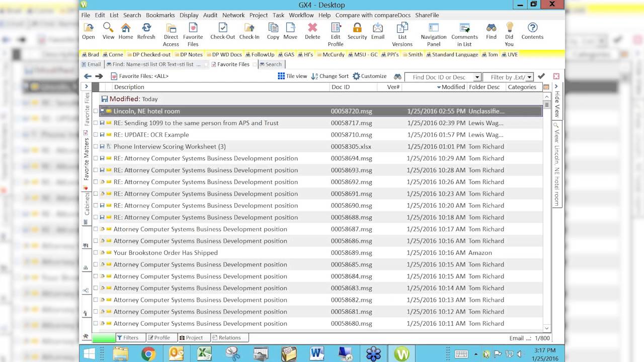
Task: Collapse the Modified: Today group
Action: coord(104,99)
